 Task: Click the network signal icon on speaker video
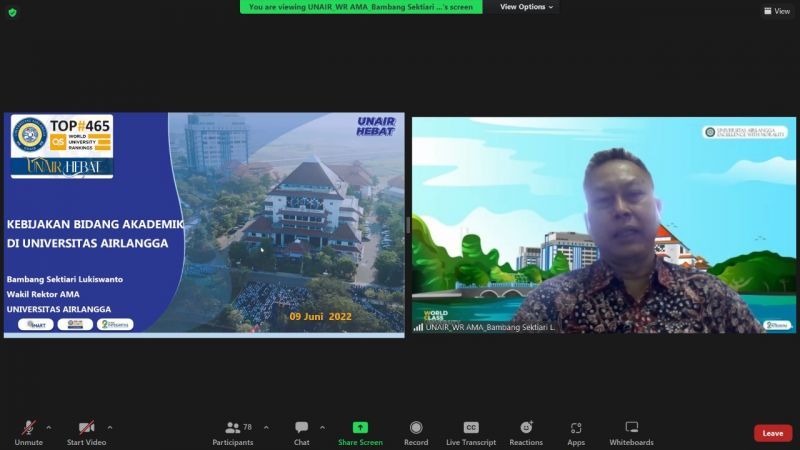pos(418,327)
